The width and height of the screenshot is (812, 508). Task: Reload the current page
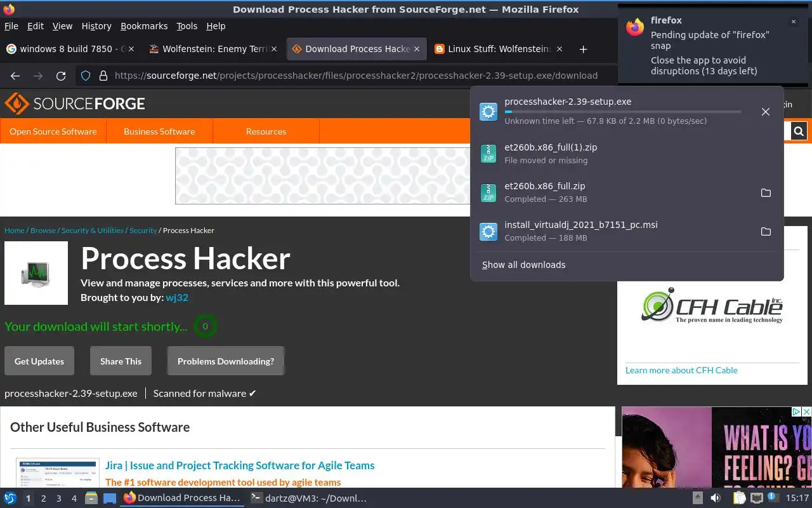point(61,76)
